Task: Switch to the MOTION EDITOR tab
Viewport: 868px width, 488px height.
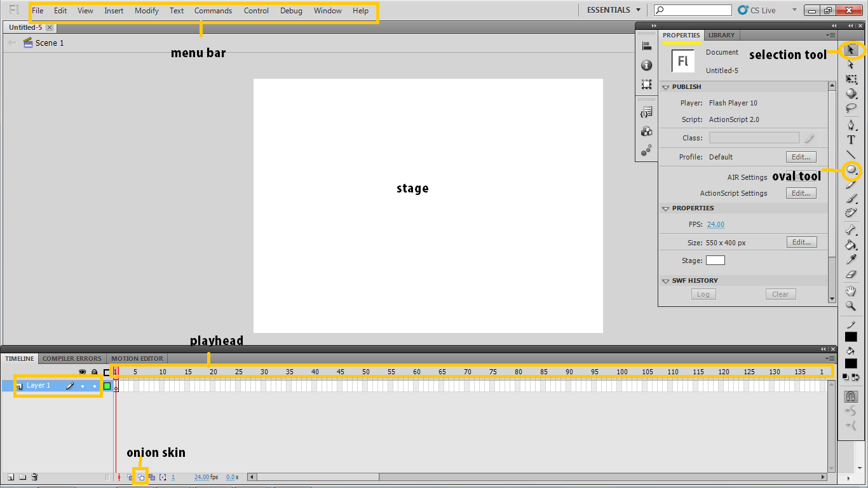Action: [x=137, y=358]
